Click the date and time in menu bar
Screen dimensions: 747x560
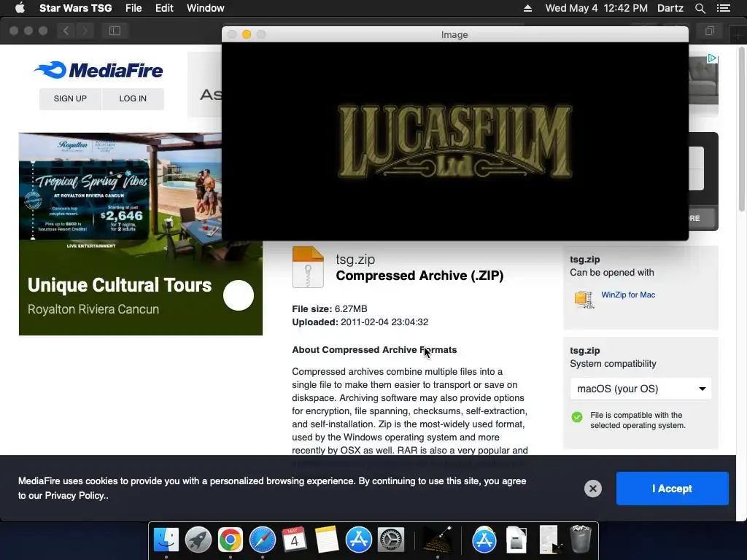596,8
